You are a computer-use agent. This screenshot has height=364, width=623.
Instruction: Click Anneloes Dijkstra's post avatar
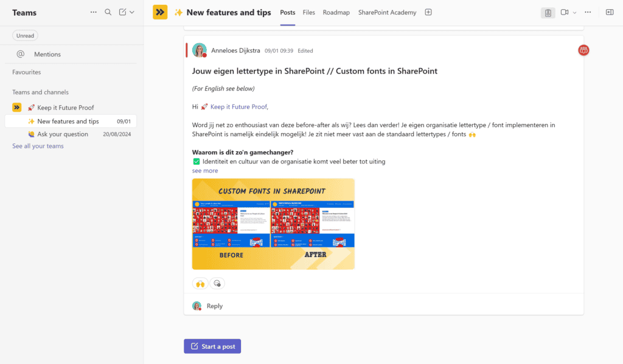(200, 50)
